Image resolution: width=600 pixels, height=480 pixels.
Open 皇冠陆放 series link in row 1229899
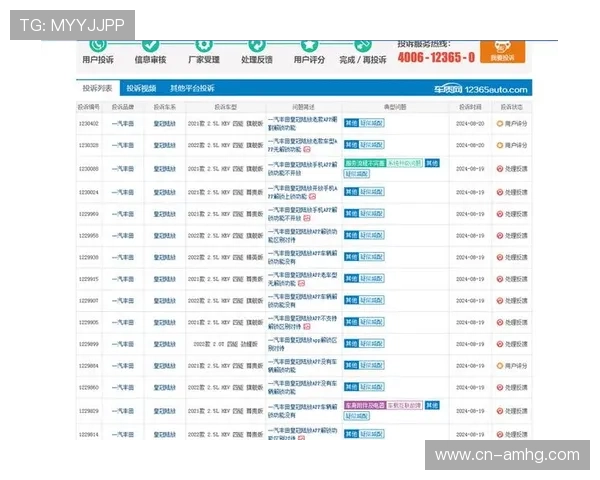point(165,344)
